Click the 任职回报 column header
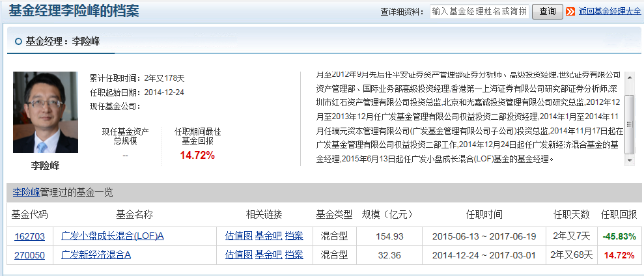 click(619, 214)
